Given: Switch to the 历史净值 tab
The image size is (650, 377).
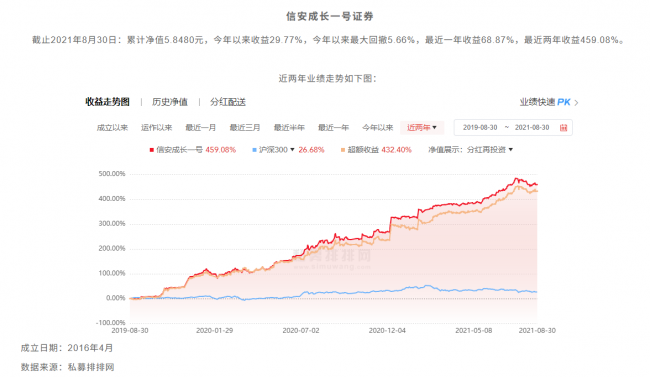Looking at the screenshot, I should (170, 102).
